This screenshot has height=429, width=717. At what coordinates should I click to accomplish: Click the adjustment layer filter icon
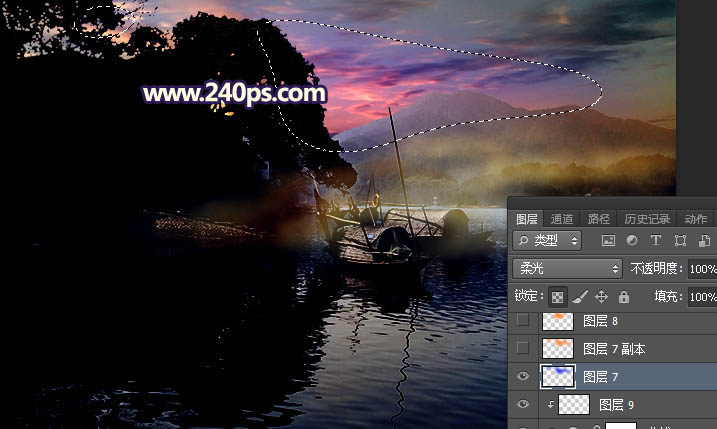point(631,241)
